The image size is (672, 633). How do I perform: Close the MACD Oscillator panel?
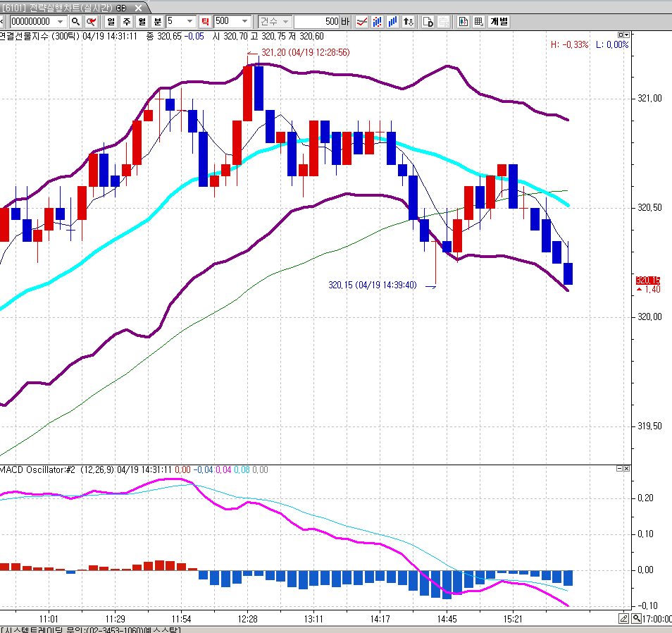click(627, 469)
